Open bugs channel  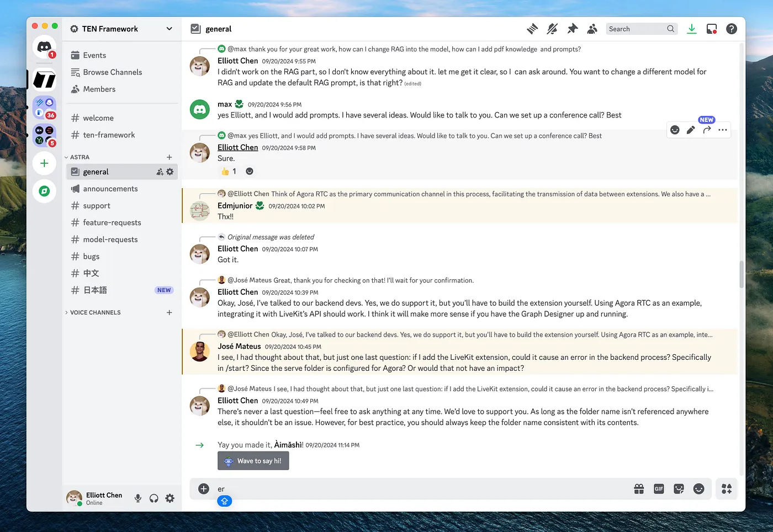coord(121,257)
